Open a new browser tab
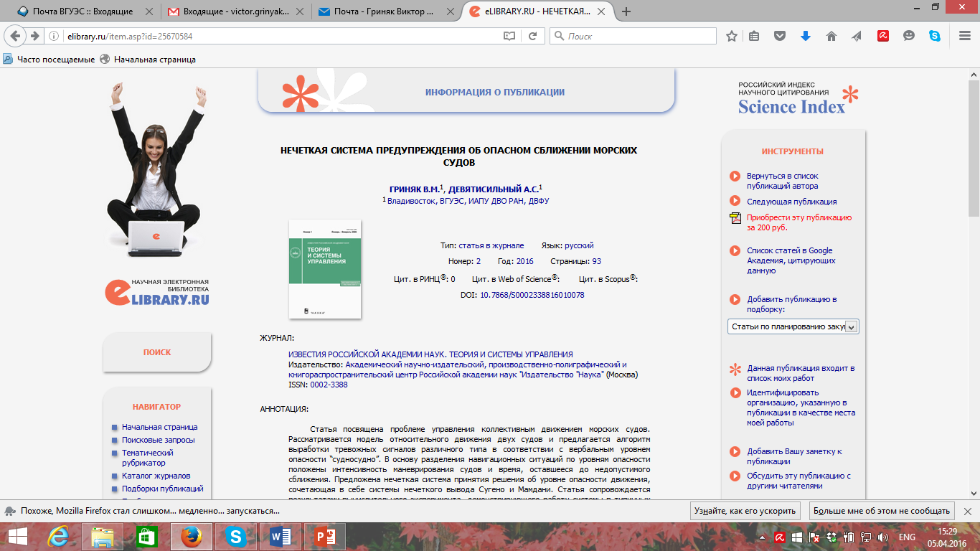The width and height of the screenshot is (980, 551). [x=626, y=11]
